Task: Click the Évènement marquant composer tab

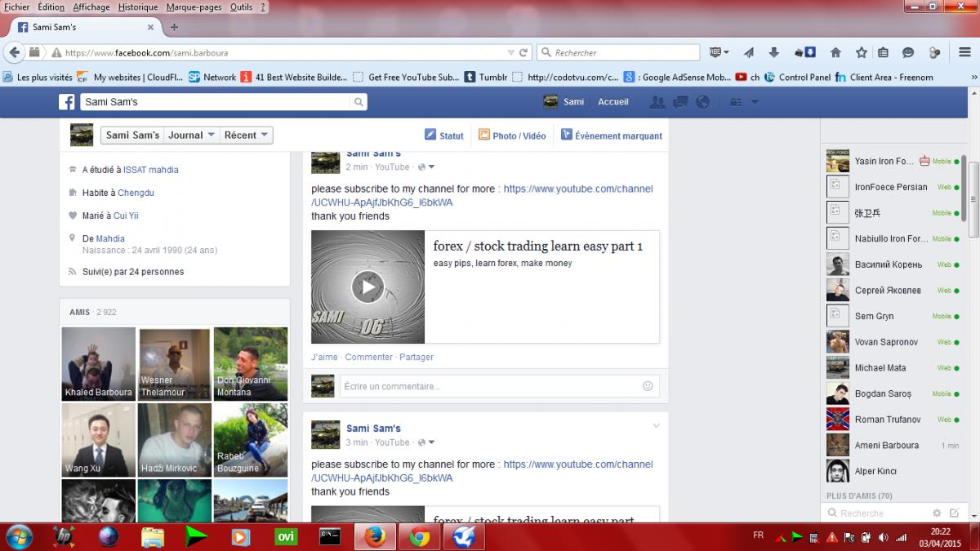Action: pos(612,136)
